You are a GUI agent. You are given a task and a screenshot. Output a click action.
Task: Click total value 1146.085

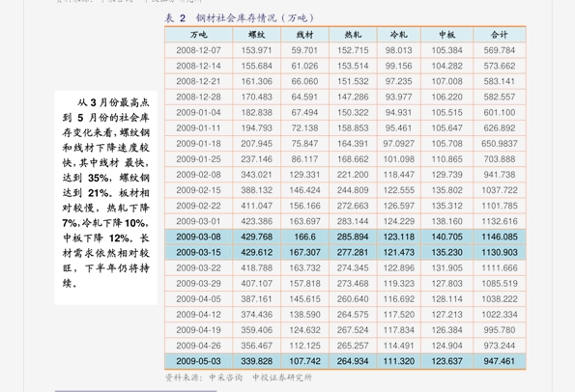(x=500, y=237)
